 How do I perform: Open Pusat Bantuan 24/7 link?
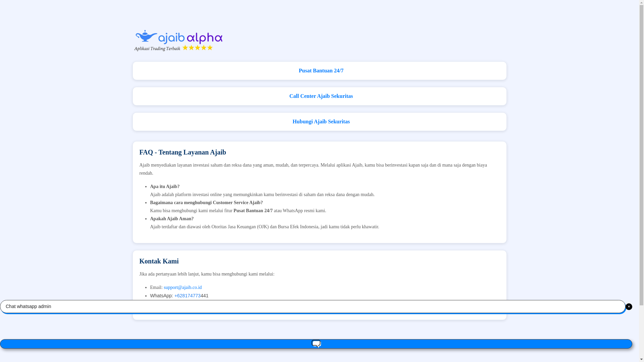coord(321,71)
